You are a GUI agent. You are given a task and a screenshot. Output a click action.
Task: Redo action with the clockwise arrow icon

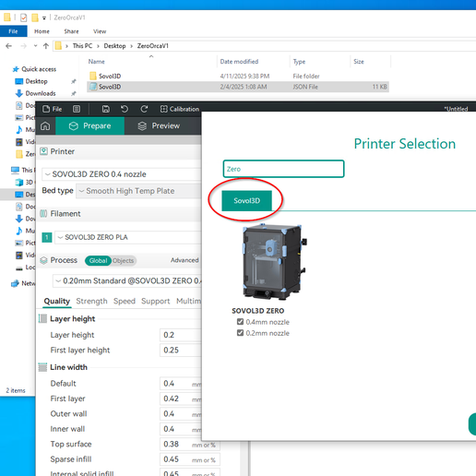144,109
